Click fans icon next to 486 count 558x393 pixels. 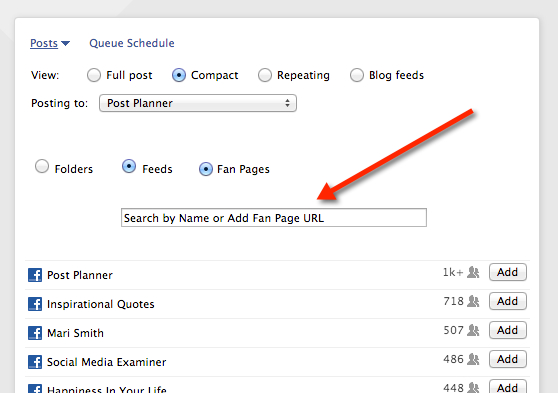(473, 359)
